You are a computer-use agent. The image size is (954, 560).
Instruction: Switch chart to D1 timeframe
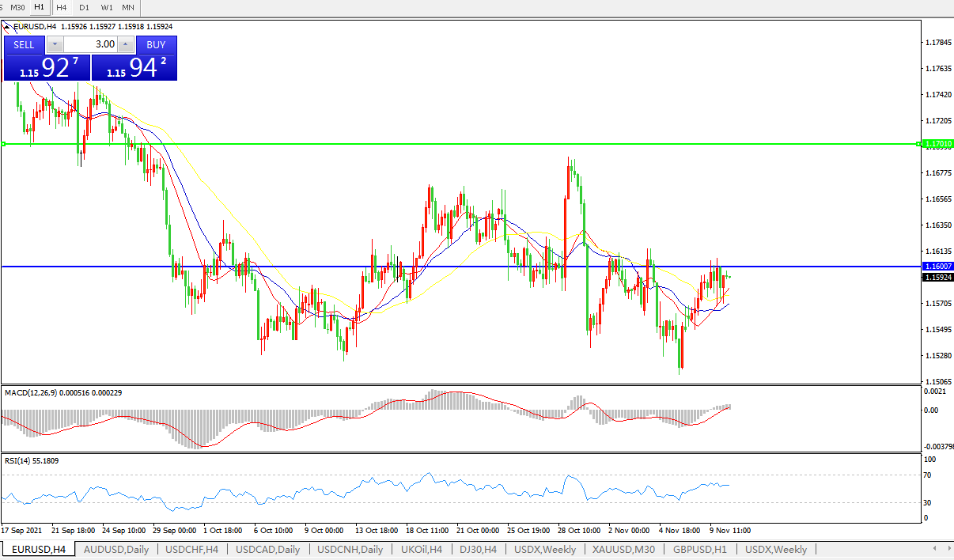click(84, 7)
